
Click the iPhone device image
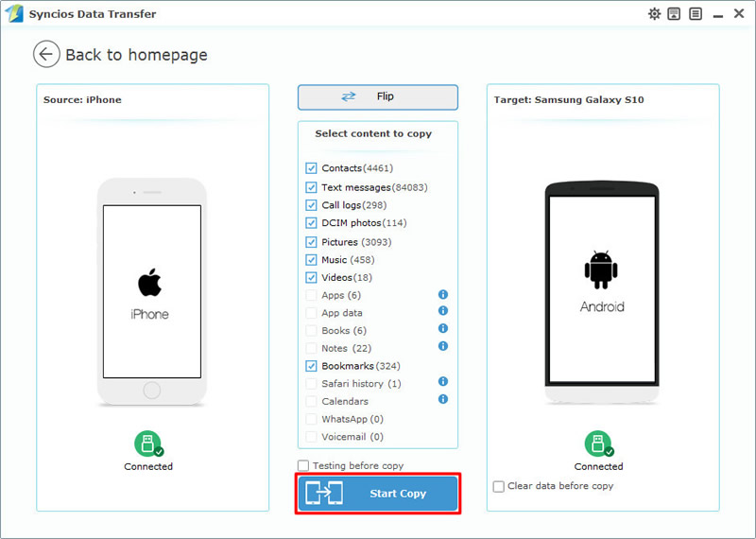[x=152, y=292]
